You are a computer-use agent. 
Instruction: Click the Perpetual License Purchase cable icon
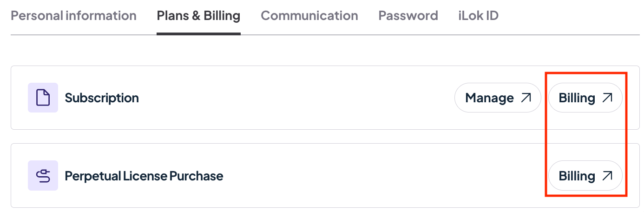(43, 176)
